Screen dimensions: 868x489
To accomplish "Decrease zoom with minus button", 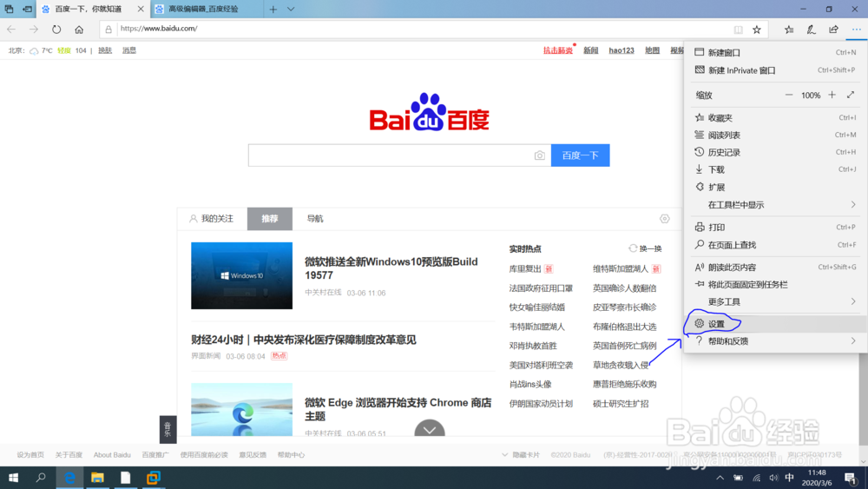I will click(789, 96).
